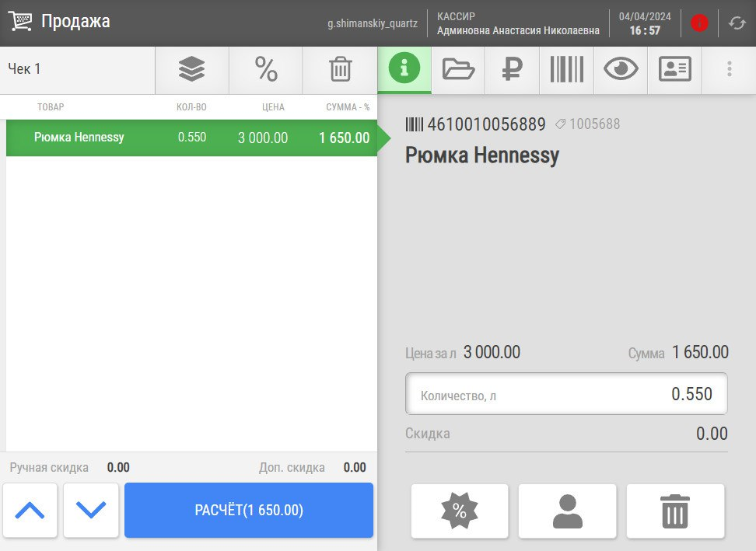The image size is (756, 551).
Task: Open the ruble currency tab
Action: 512,69
